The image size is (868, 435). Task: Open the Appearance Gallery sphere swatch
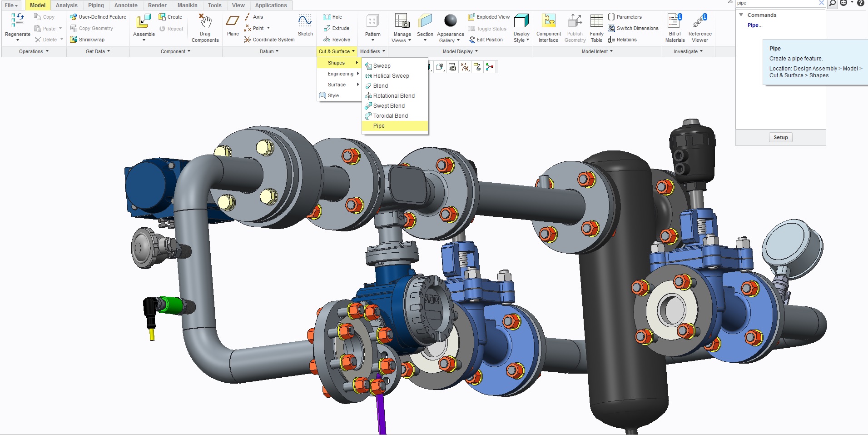tap(450, 21)
